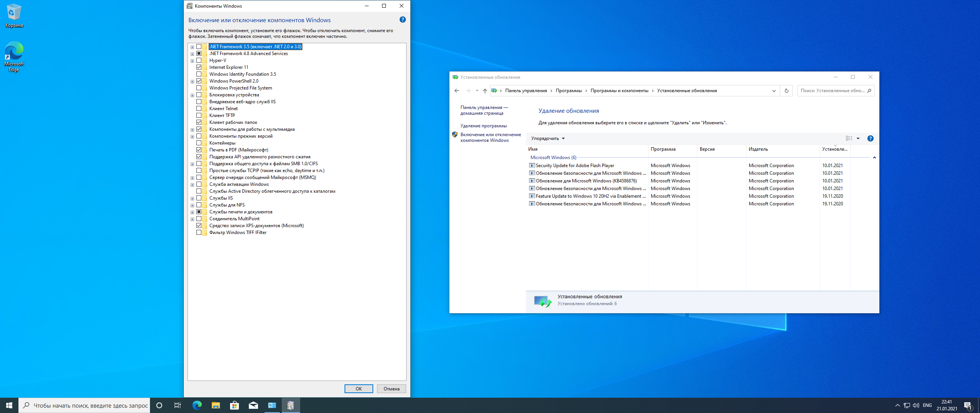Uncheck the Internet Explorer 11 checkbox

tap(199, 67)
